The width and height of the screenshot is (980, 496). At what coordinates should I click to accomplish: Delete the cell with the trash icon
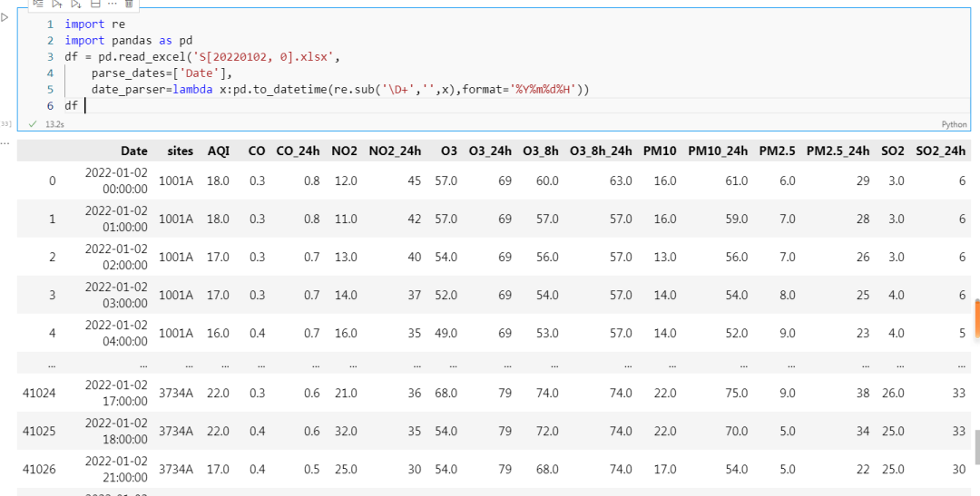129,4
